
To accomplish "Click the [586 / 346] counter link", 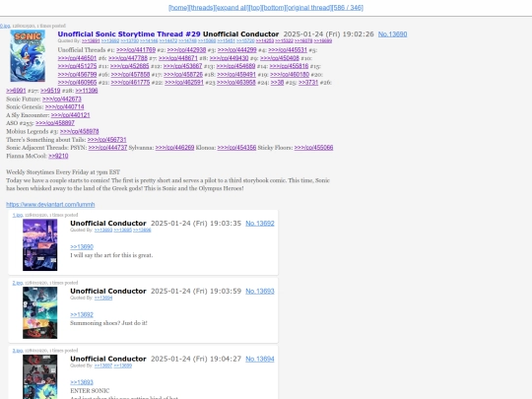I will [x=348, y=8].
